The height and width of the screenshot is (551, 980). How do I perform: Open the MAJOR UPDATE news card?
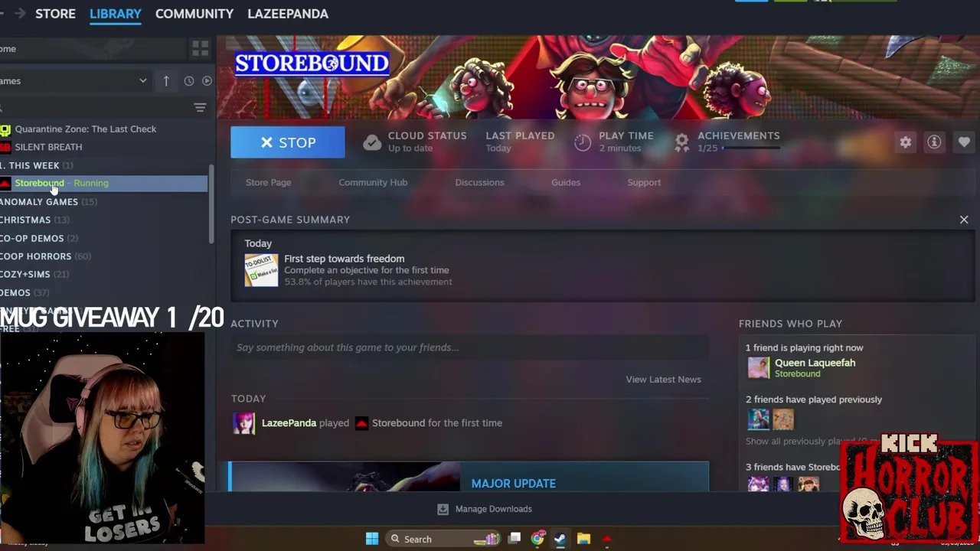[469, 476]
